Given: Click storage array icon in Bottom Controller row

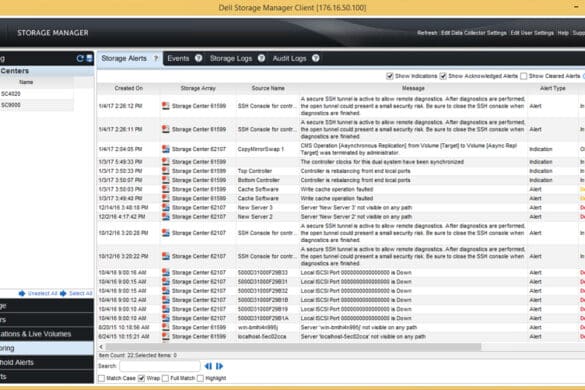Looking at the screenshot, I should point(166,180).
